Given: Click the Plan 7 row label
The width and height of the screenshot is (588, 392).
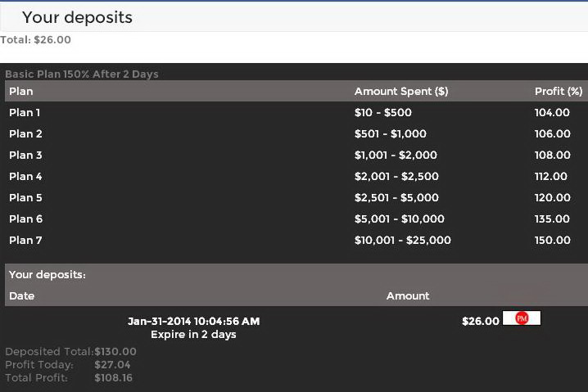Looking at the screenshot, I should point(25,241).
